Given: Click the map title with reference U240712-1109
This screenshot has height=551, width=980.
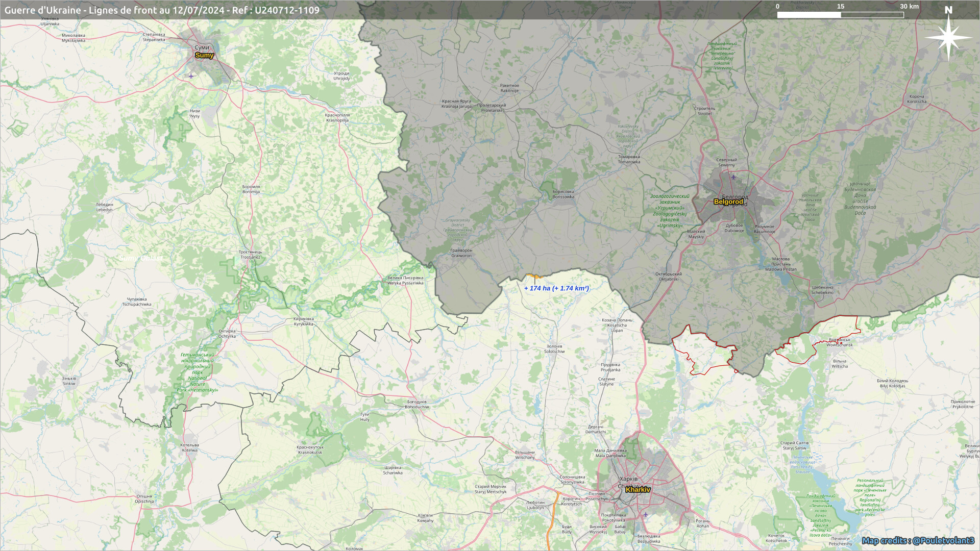Looking at the screenshot, I should tap(162, 10).
